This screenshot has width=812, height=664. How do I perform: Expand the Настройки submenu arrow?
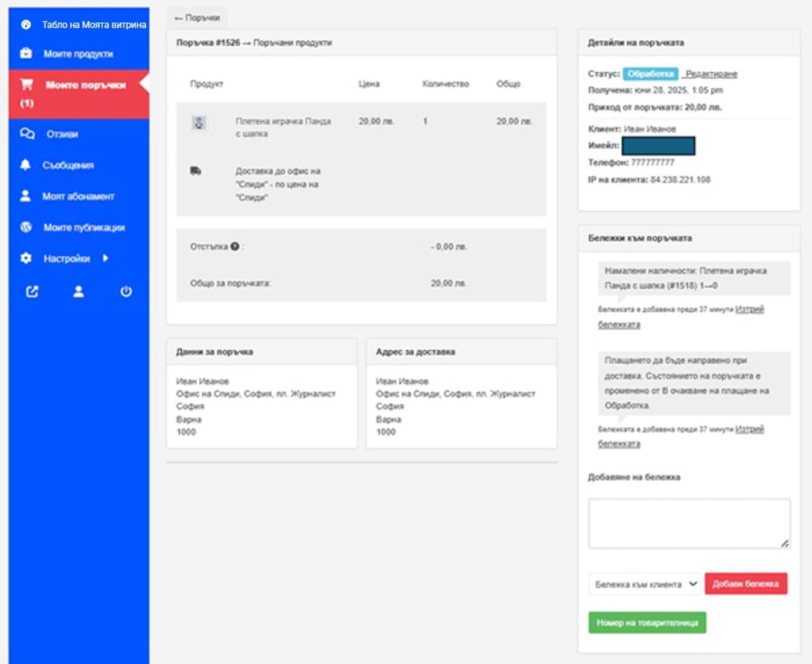[x=105, y=258]
